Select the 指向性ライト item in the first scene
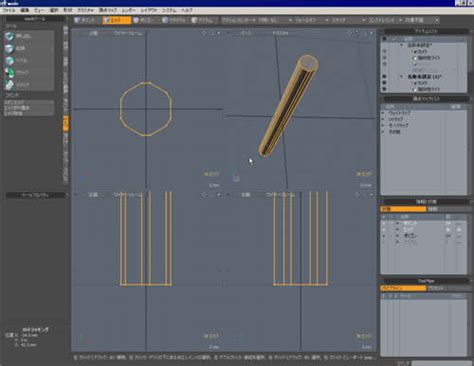The width and height of the screenshot is (474, 366). pyautogui.click(x=429, y=58)
